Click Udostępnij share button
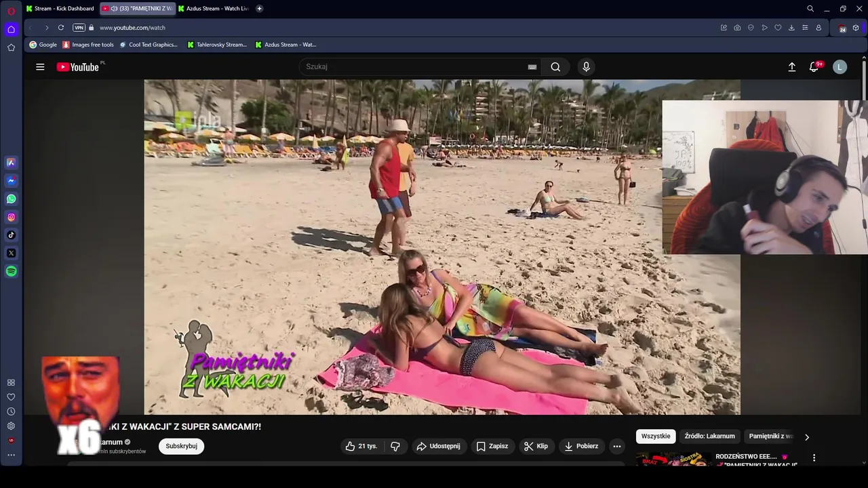 [x=439, y=446]
